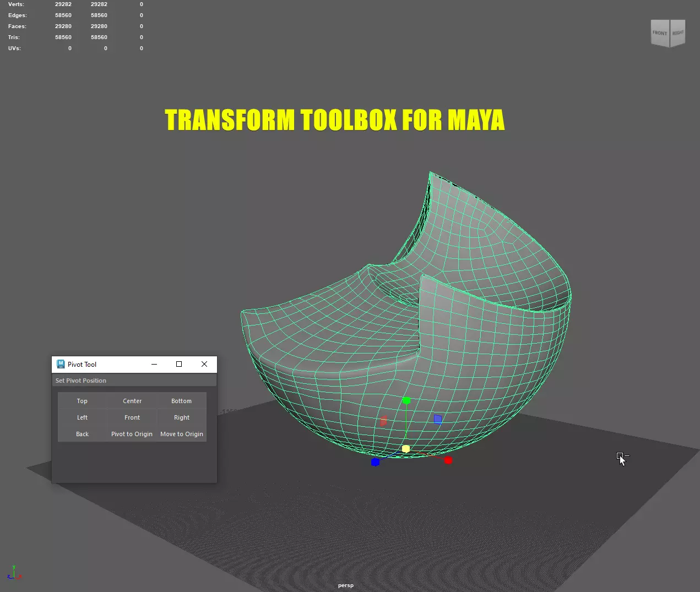Click the blue square plane handle
Image resolution: width=700 pixels, height=592 pixels.
(438, 419)
